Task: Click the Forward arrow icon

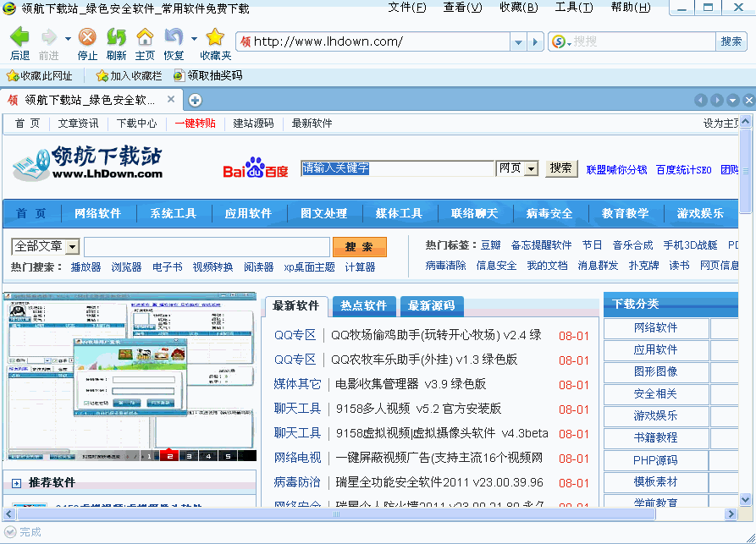Action: [x=49, y=37]
